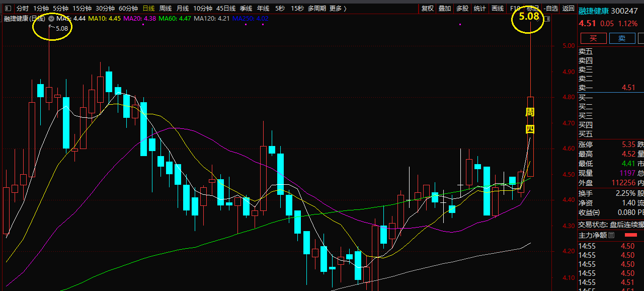Click the 复权 adjustment button
644x291 pixels.
pyautogui.click(x=428, y=9)
